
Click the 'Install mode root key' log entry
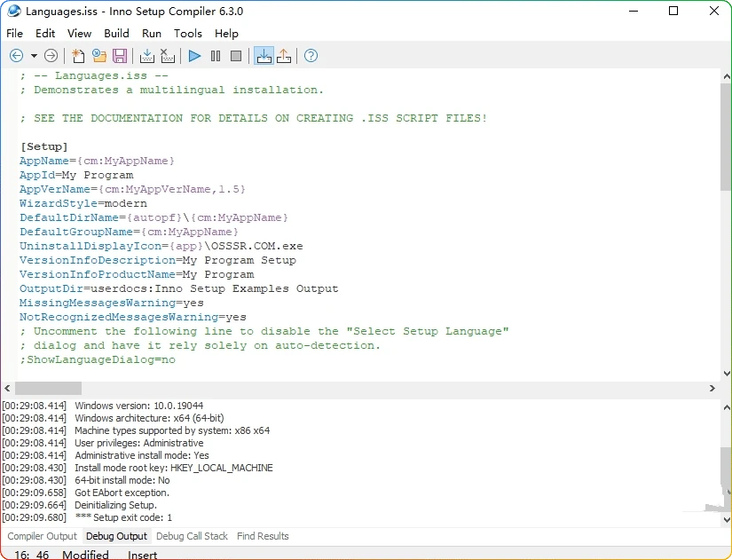point(174,468)
